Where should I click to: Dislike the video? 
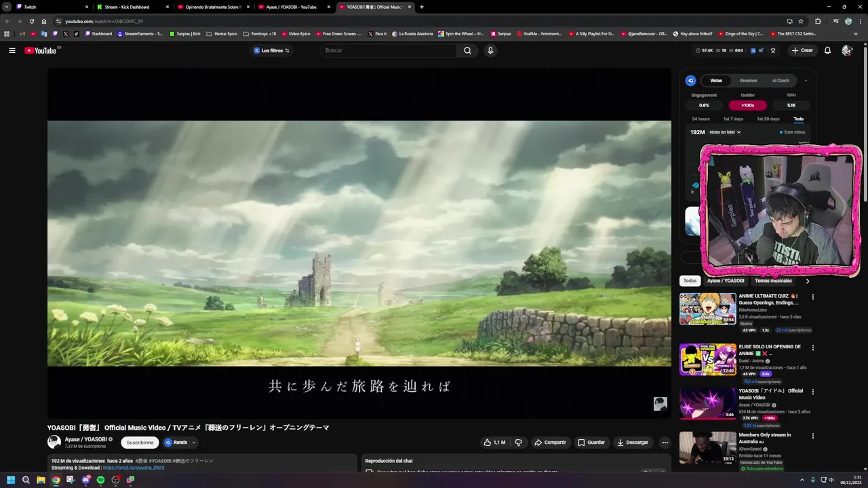coord(519,443)
